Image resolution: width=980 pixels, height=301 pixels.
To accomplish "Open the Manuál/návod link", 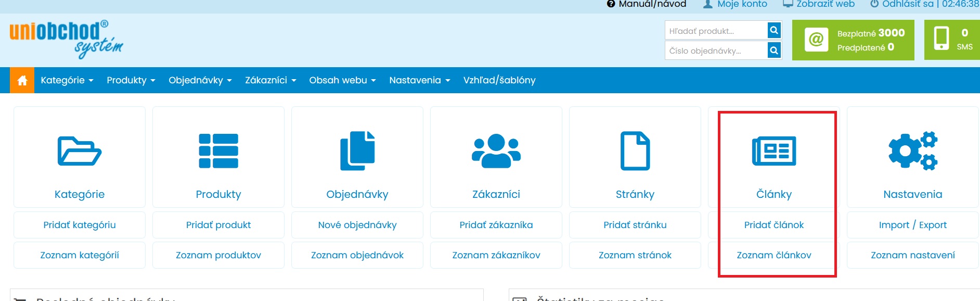I will (647, 4).
